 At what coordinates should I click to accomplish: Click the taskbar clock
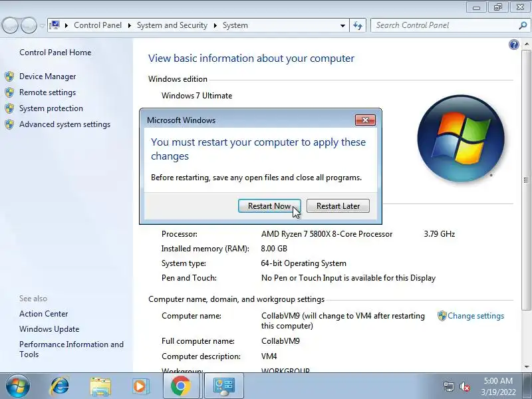(x=498, y=386)
